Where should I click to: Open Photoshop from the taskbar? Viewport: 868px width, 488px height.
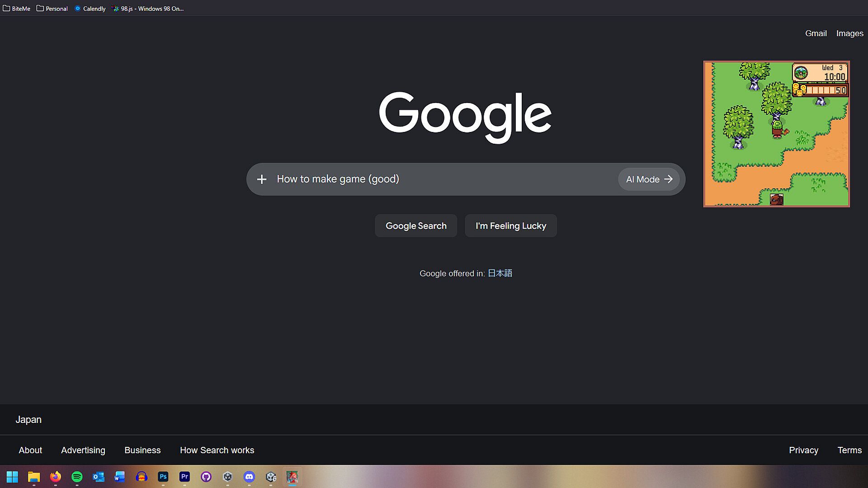[163, 477]
